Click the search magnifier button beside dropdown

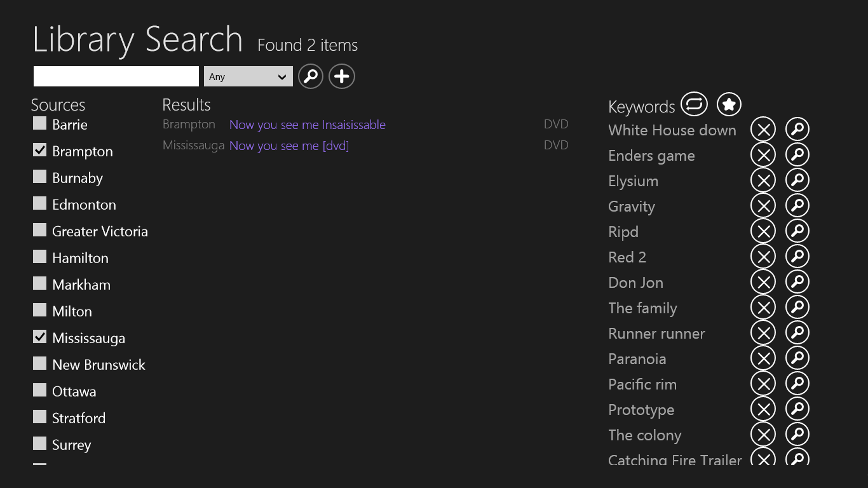pos(310,76)
